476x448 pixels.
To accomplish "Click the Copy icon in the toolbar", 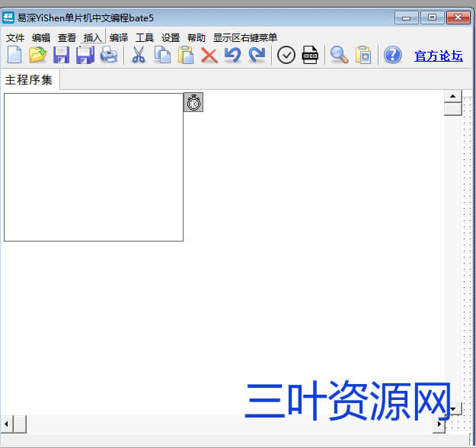I will pyautogui.click(x=162, y=55).
